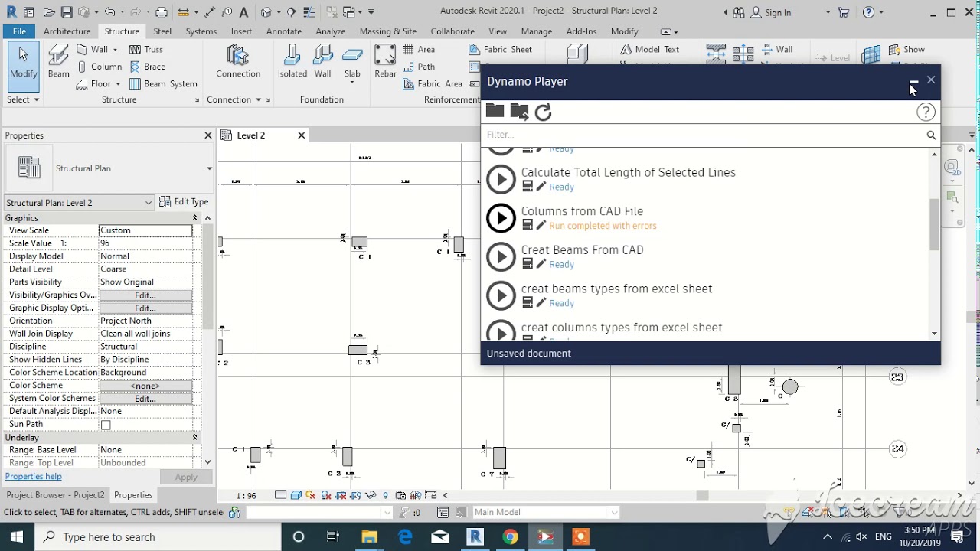Open default 3D view from Quick Access toolbar
Viewport: 980px width, 551px height.
266,12
